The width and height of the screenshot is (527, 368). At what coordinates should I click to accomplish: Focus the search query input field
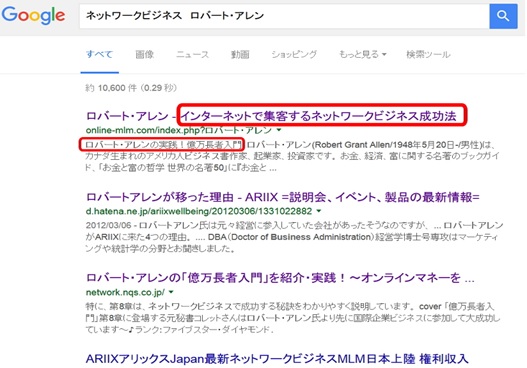(x=284, y=16)
